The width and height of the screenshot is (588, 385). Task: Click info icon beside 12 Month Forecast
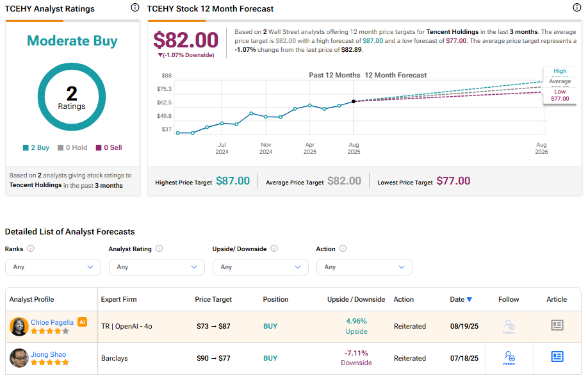click(x=576, y=8)
